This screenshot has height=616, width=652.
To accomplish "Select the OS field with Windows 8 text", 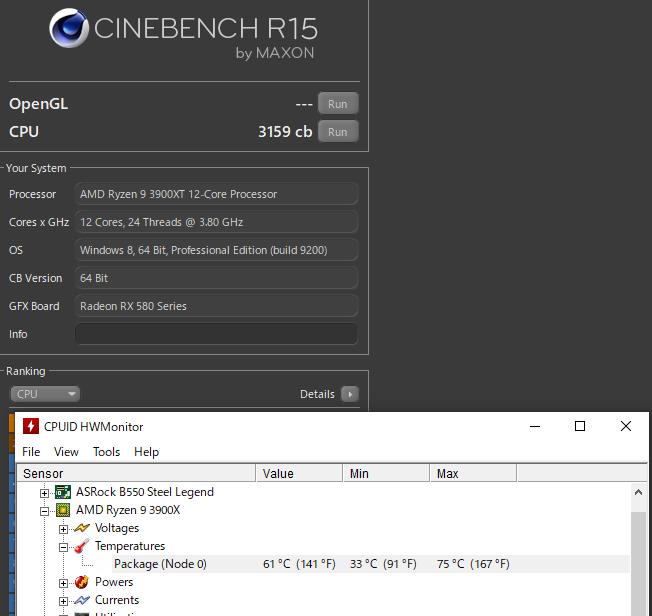I will point(216,250).
